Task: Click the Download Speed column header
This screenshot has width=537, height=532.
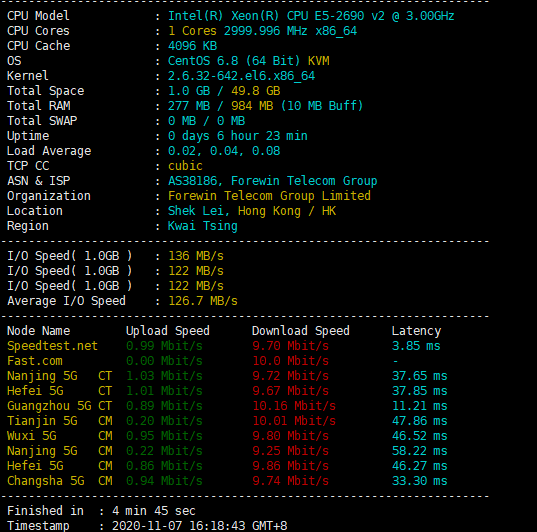Action: coord(301,331)
